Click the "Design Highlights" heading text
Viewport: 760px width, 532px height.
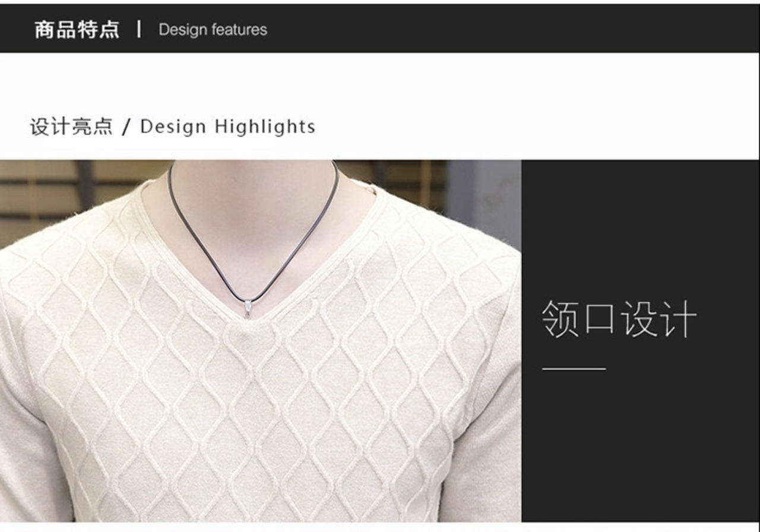227,126
